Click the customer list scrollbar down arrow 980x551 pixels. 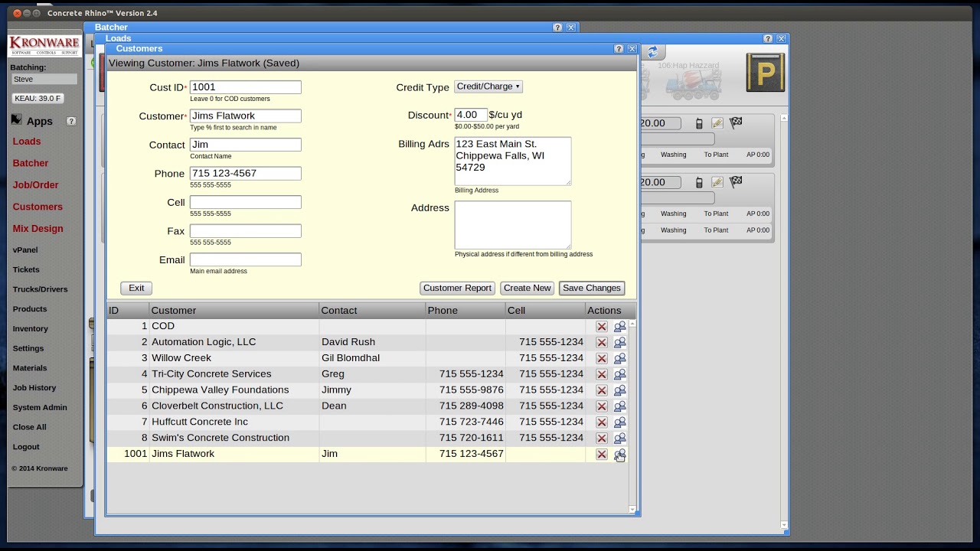click(632, 509)
